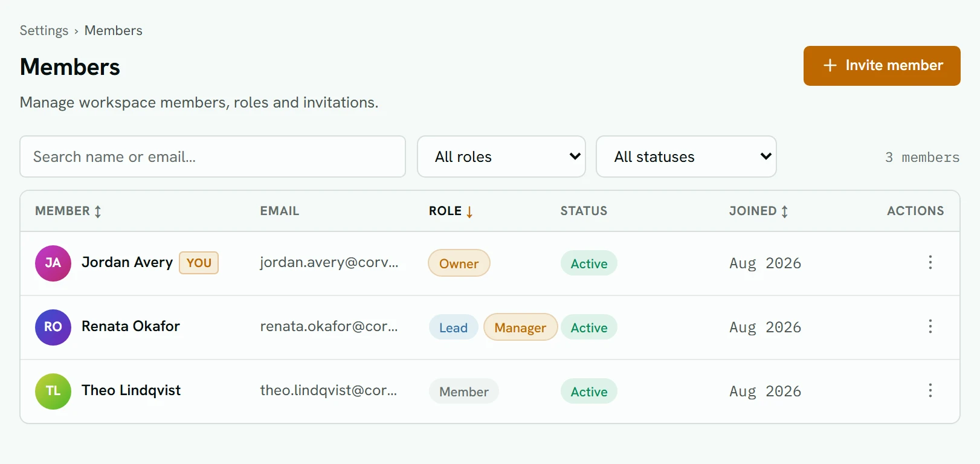Image resolution: width=980 pixels, height=464 pixels.
Task: Click the JA avatar for Jordan Avery
Action: coord(53,263)
